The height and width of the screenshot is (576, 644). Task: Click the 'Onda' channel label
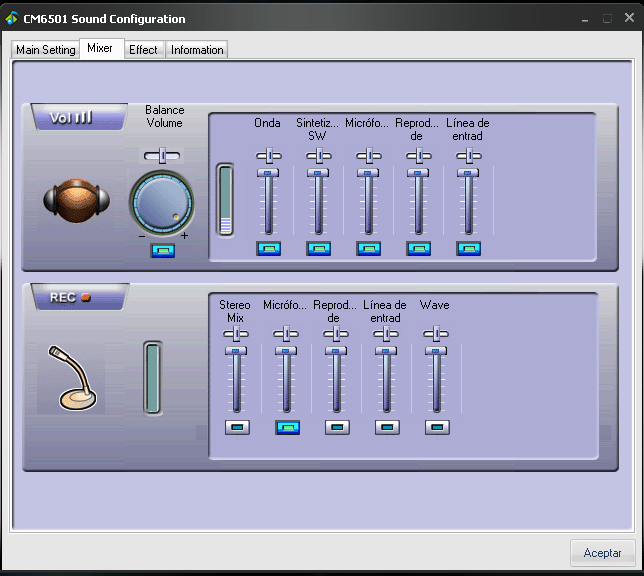(x=267, y=123)
